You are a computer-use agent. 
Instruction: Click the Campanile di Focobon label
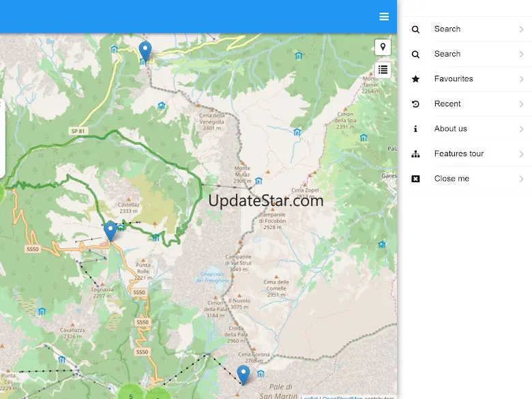point(272,221)
